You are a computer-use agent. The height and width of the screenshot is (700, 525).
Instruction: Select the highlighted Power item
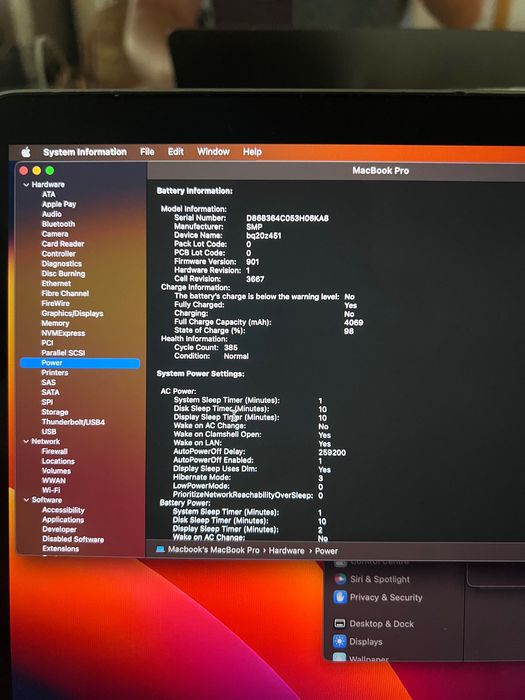point(80,363)
